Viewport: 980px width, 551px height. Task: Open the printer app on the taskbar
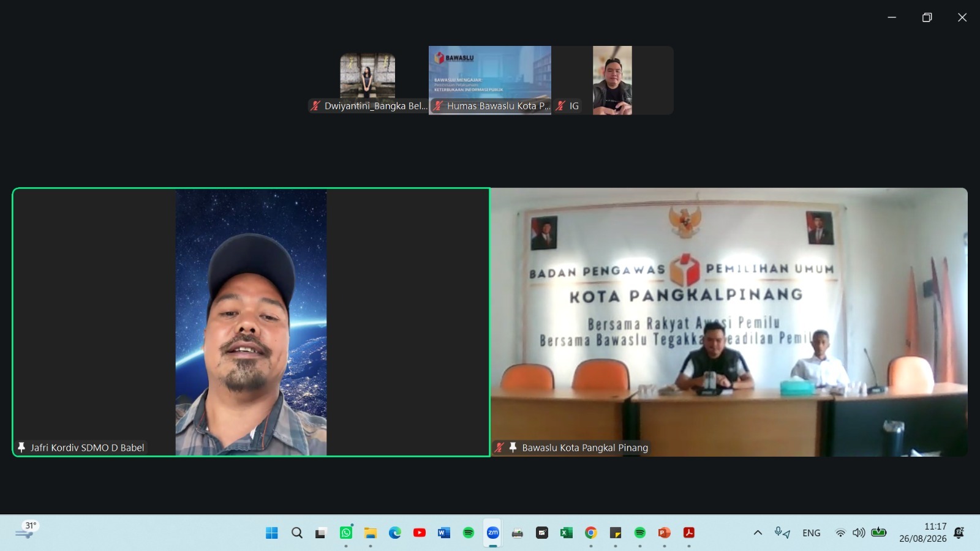[x=518, y=533]
